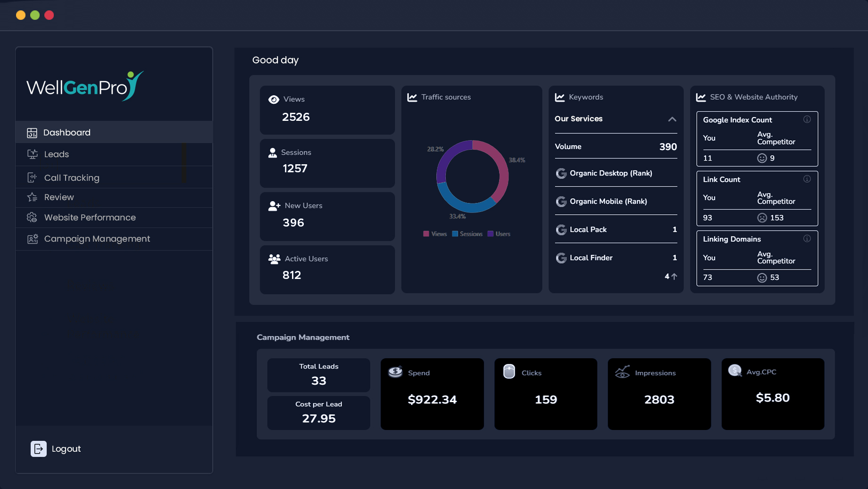
Task: Click smiley face beside competitor value 9
Action: point(762,158)
